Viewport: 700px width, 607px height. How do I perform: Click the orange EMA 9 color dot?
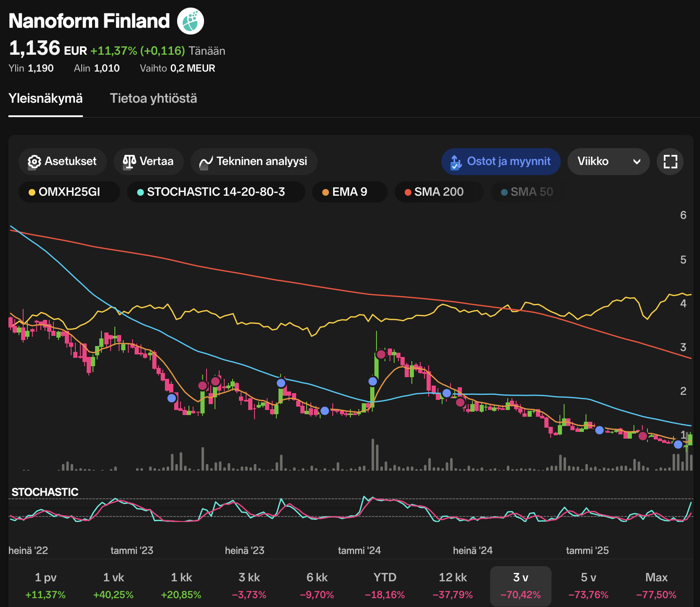325,192
